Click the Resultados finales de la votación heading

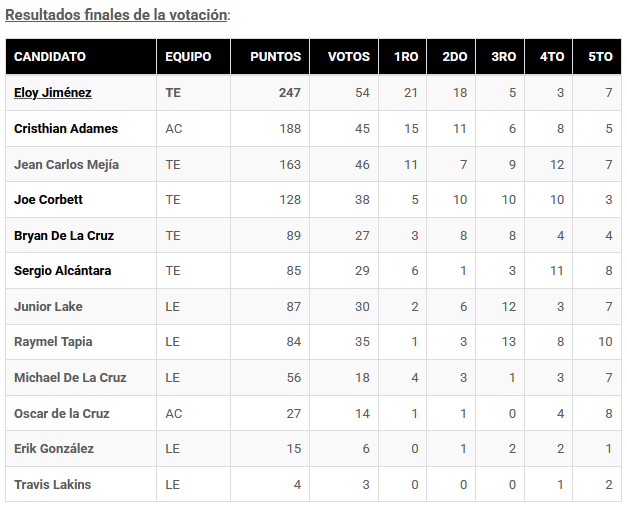(x=116, y=15)
